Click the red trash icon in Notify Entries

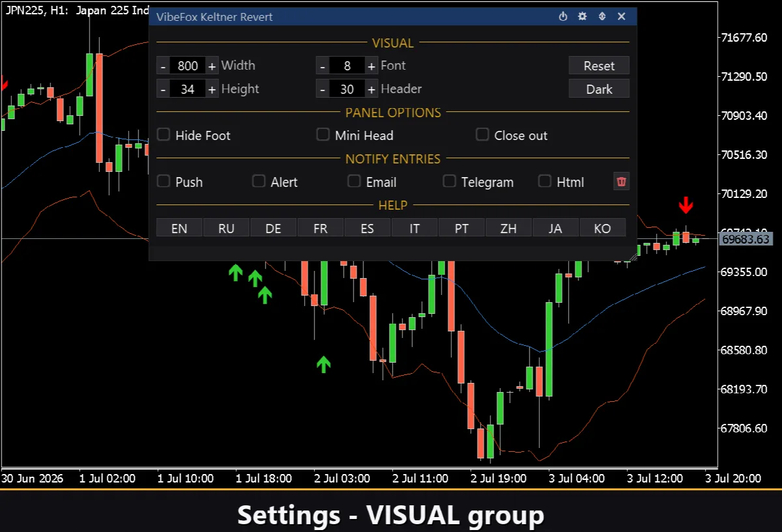pos(622,182)
